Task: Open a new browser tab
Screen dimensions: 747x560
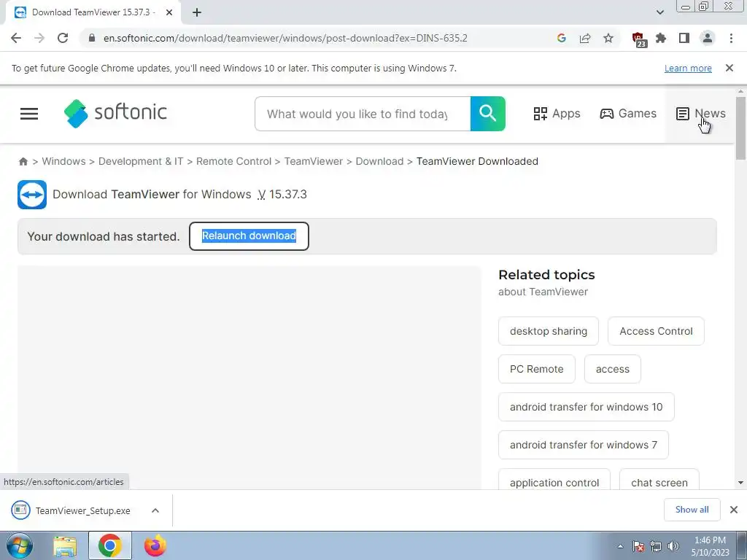Action: click(197, 12)
